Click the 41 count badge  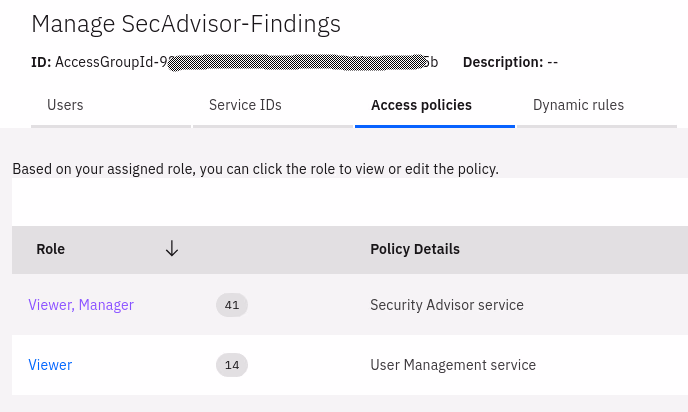coord(232,305)
